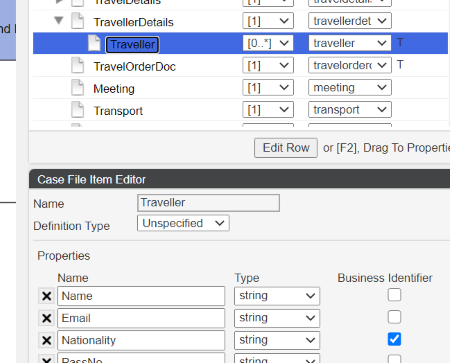Enable Business Identifier for Name property
Screen dimensions: 450x363
394,295
